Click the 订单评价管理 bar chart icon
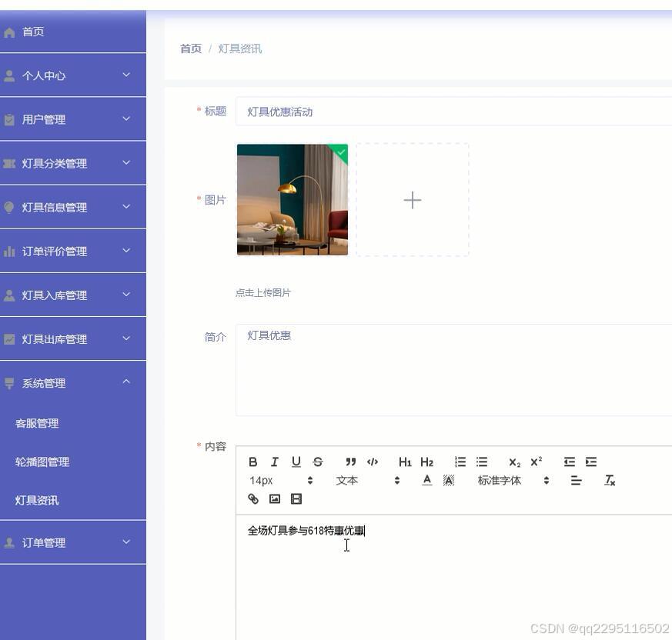 pos(9,252)
